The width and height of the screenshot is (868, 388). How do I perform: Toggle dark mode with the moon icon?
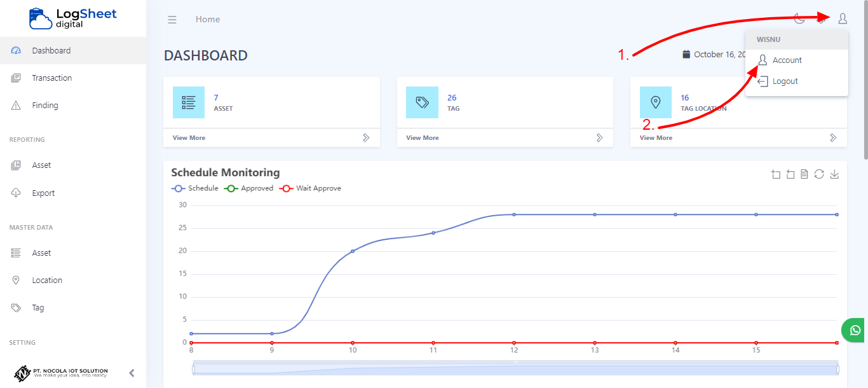[x=799, y=18]
